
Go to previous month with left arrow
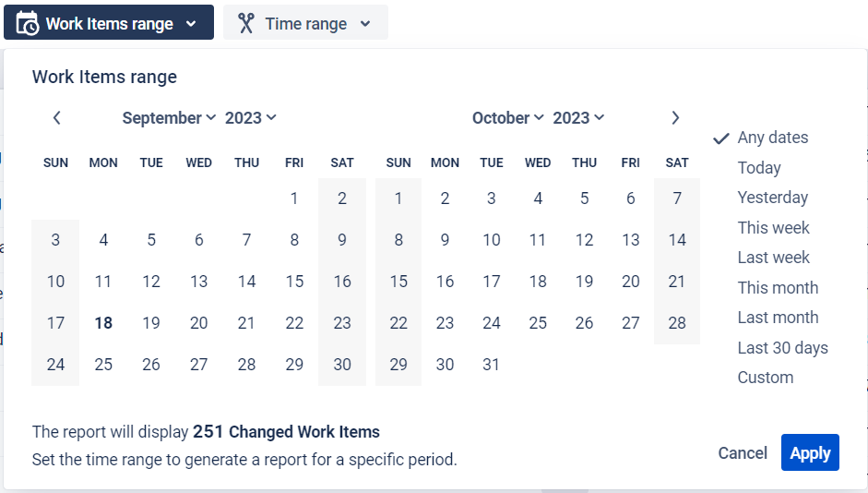coord(57,118)
